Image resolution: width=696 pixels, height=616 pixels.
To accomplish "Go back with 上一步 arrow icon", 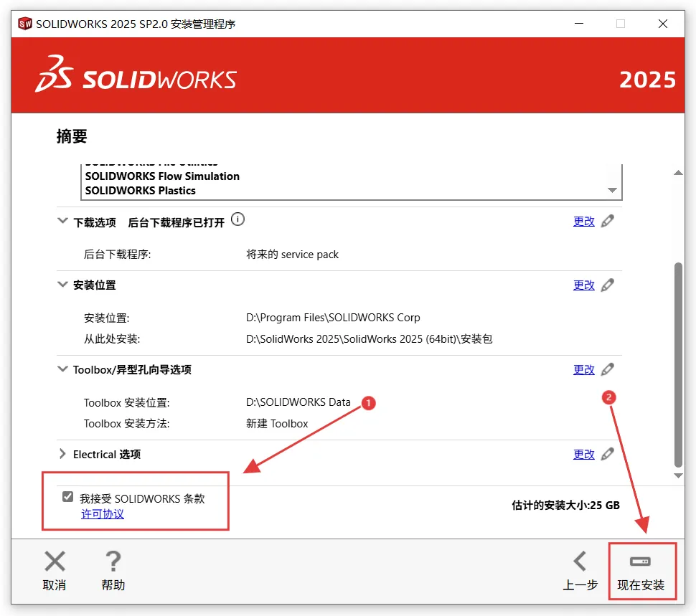I will 580,561.
